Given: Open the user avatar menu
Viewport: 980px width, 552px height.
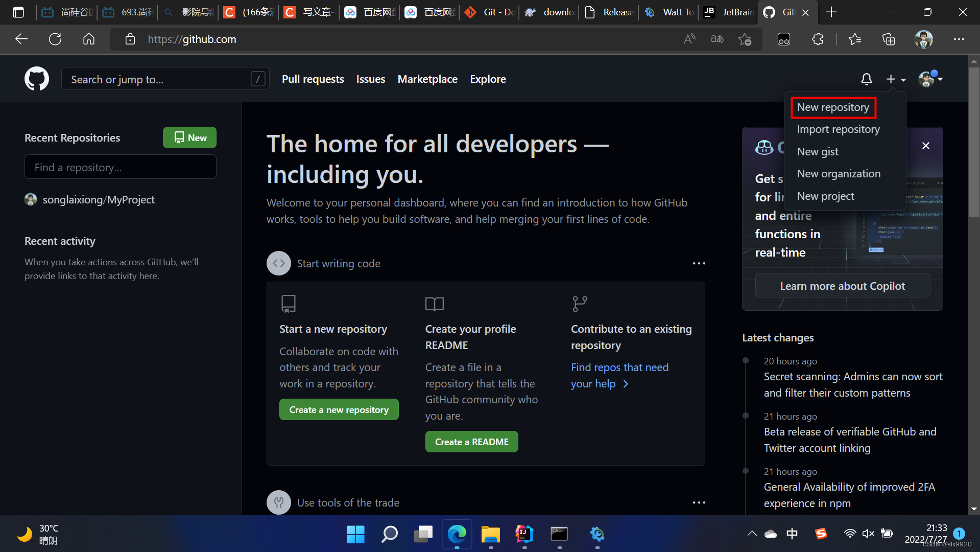Looking at the screenshot, I should [x=930, y=79].
